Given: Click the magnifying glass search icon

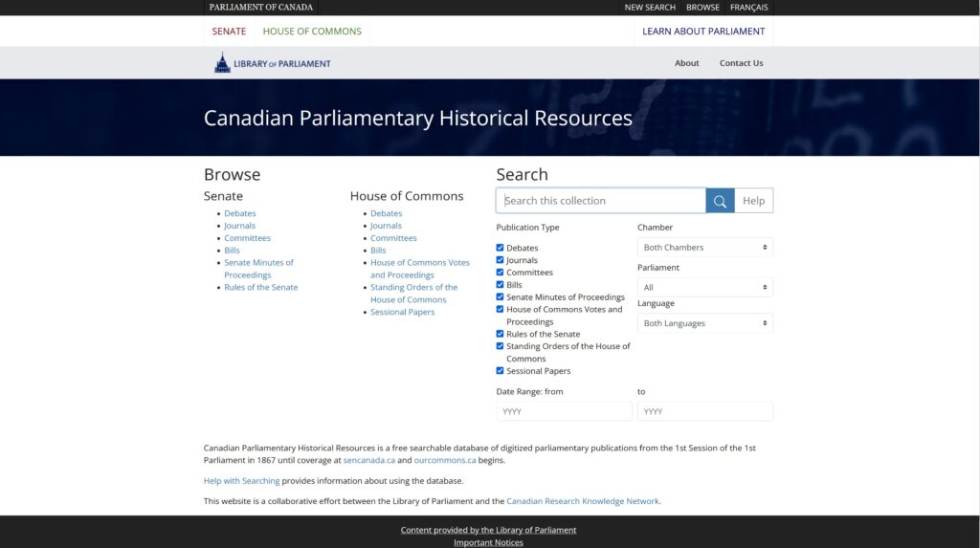Looking at the screenshot, I should 720,201.
